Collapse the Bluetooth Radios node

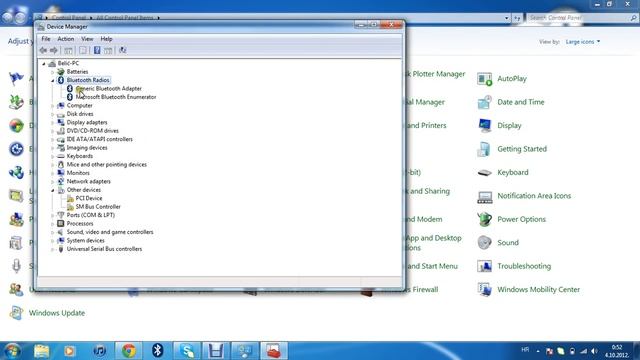coord(53,80)
